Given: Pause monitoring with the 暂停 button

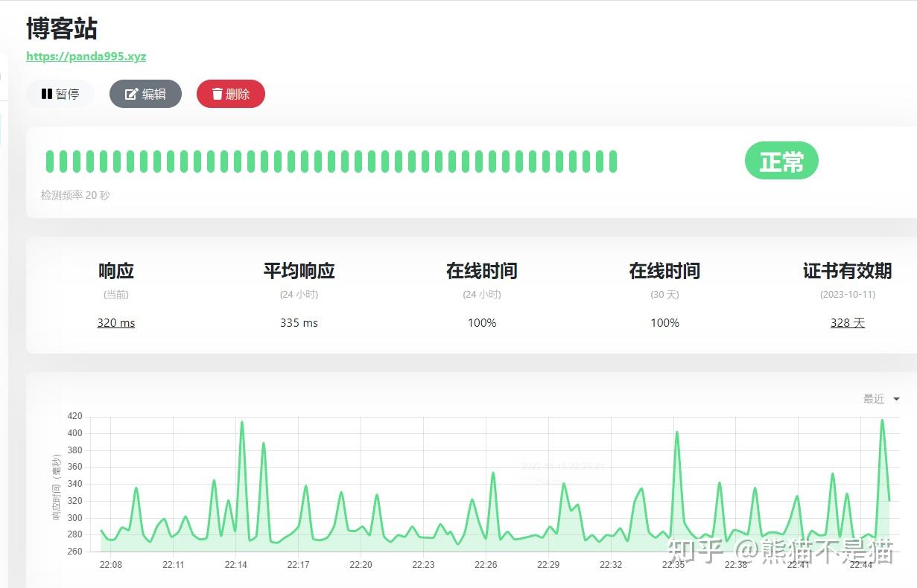Looking at the screenshot, I should click(60, 93).
